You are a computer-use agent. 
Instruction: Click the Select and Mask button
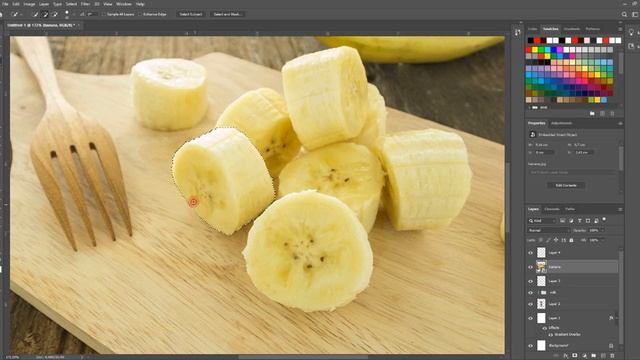point(227,14)
